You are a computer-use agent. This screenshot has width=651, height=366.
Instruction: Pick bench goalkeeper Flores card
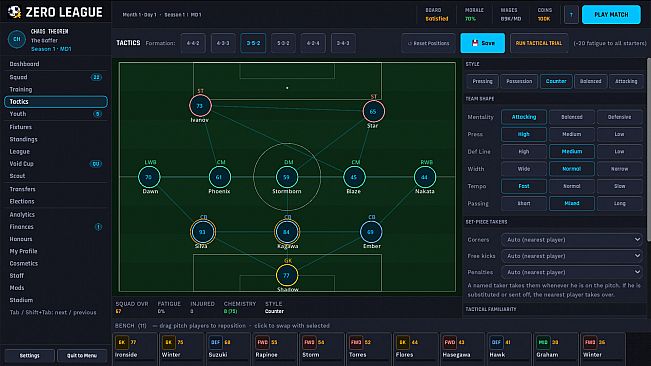pos(415,349)
